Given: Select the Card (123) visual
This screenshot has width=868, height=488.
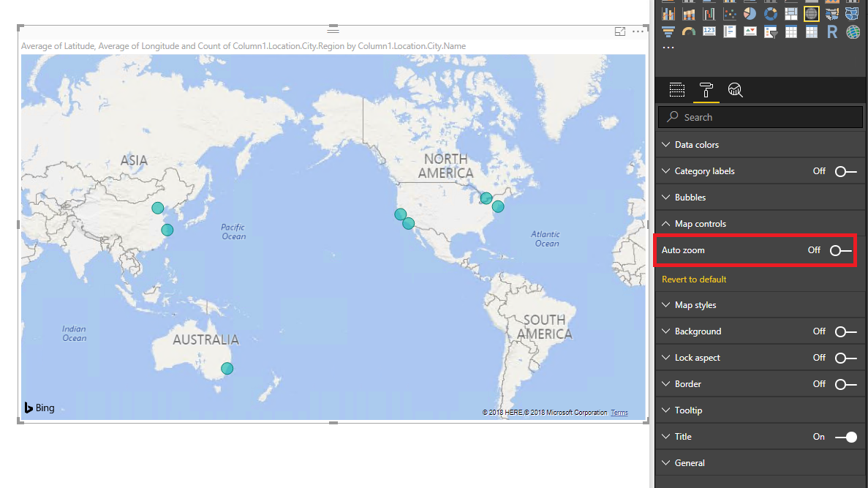Looking at the screenshot, I should click(x=709, y=32).
